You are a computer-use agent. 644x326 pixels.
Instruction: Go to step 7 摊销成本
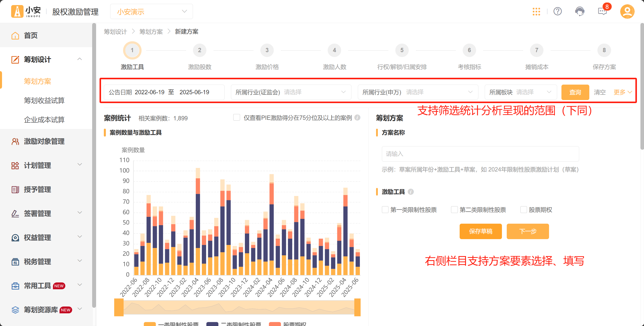tap(537, 50)
